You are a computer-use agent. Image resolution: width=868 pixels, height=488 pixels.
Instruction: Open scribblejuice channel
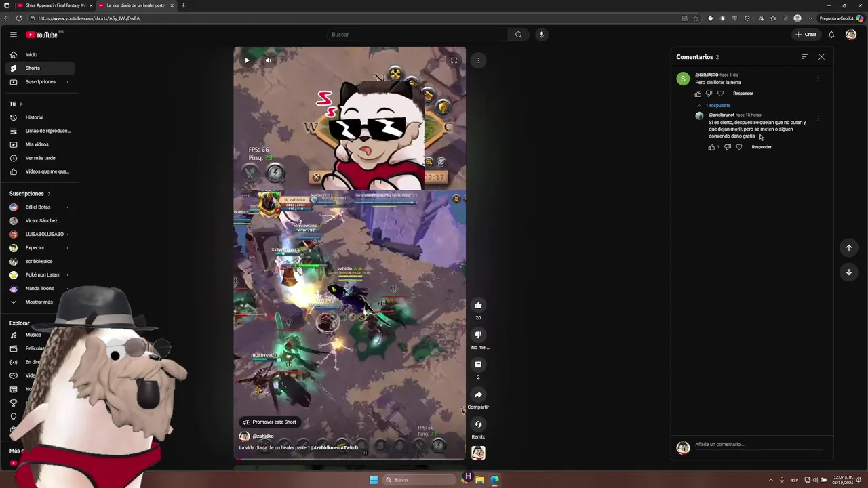[39, 262]
